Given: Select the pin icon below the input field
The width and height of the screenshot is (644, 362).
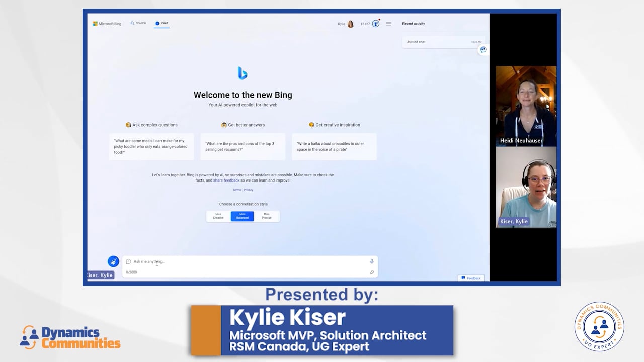Looking at the screenshot, I should pyautogui.click(x=372, y=272).
